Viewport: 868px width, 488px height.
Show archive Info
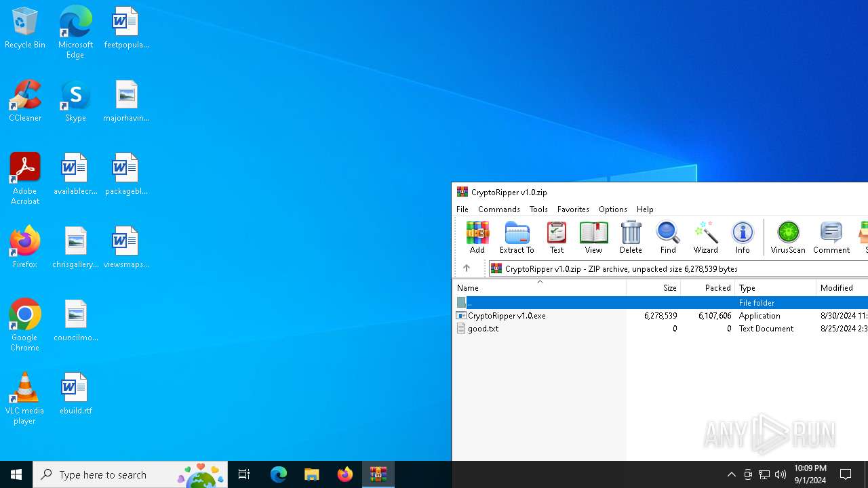743,237
